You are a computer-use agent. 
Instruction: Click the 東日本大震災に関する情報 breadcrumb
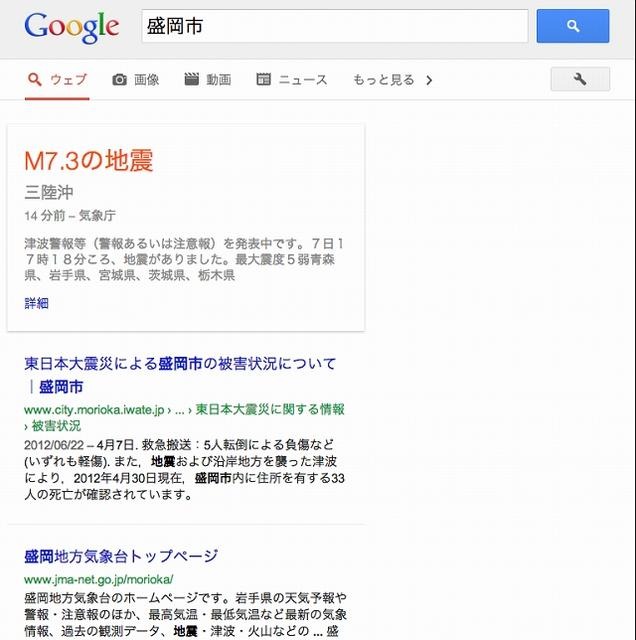tap(270, 409)
